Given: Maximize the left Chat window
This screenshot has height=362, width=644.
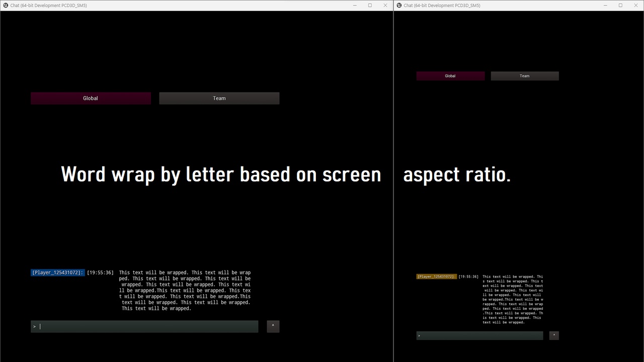Looking at the screenshot, I should click(x=370, y=6).
